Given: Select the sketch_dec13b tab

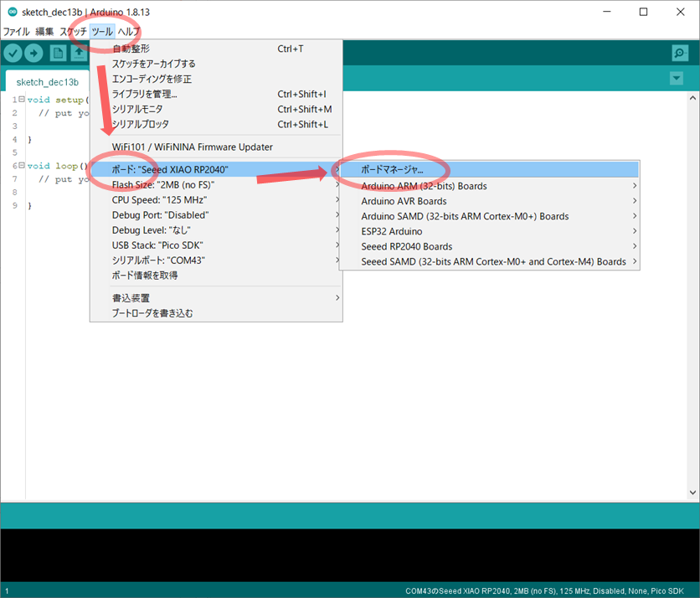Looking at the screenshot, I should point(48,82).
